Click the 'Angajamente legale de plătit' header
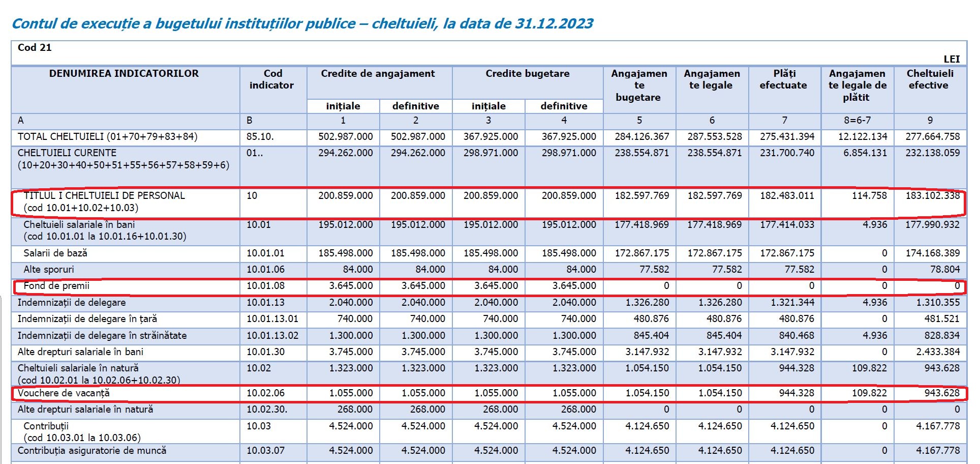Viewport: 980px width, 464px height. click(857, 85)
